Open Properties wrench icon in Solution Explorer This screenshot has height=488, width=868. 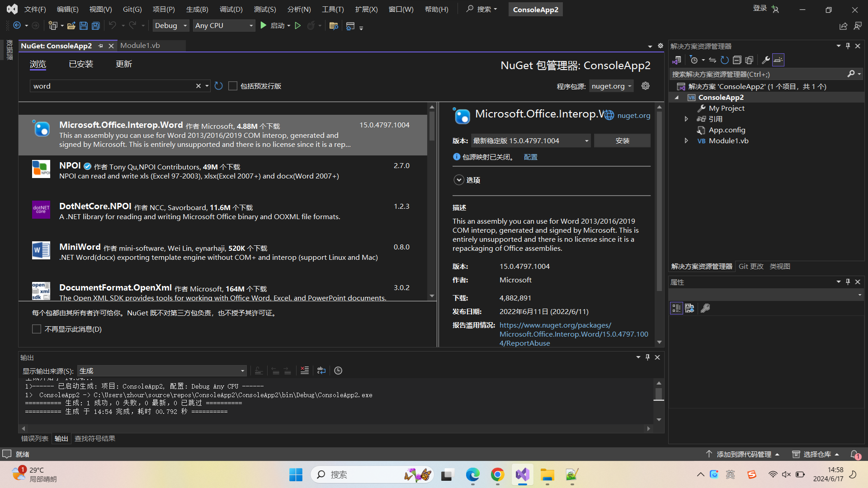tap(765, 60)
